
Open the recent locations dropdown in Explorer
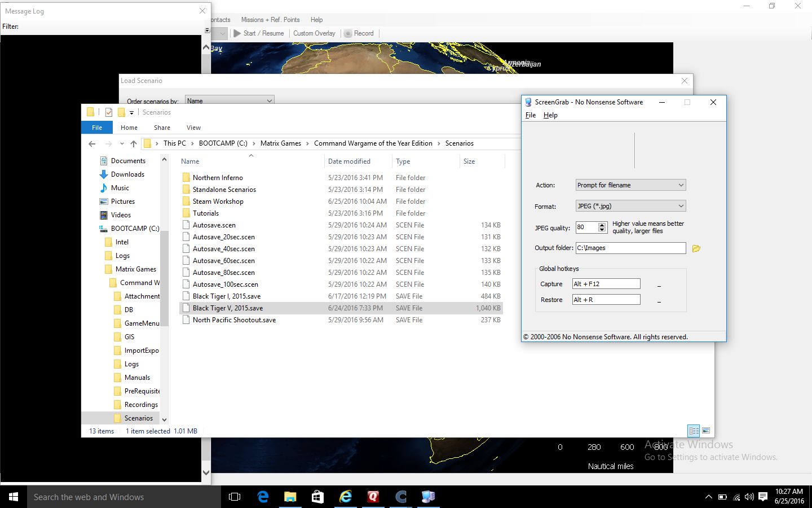click(122, 144)
